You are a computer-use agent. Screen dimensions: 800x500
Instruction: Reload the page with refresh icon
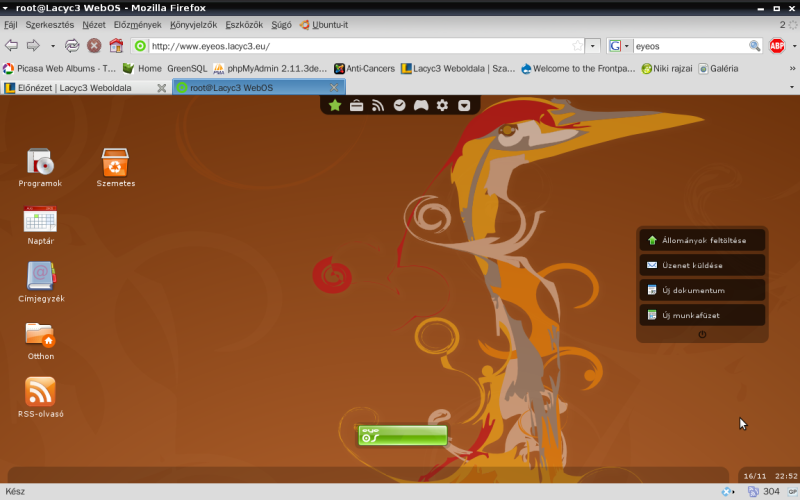point(72,45)
